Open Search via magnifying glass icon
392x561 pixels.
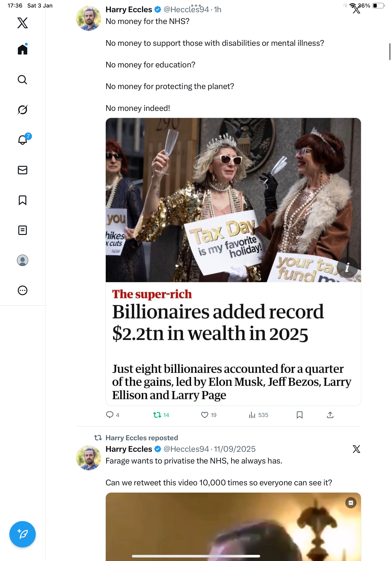click(x=23, y=80)
